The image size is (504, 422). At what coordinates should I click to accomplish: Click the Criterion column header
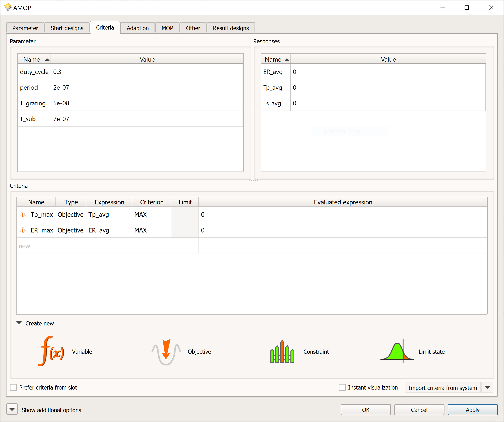tap(152, 202)
